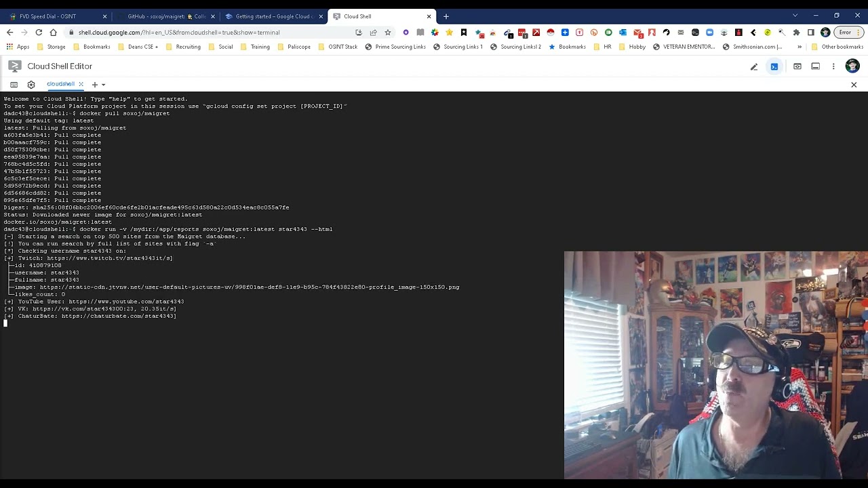Click the static-cdn.jtvnw.net profile image URL

click(x=250, y=287)
